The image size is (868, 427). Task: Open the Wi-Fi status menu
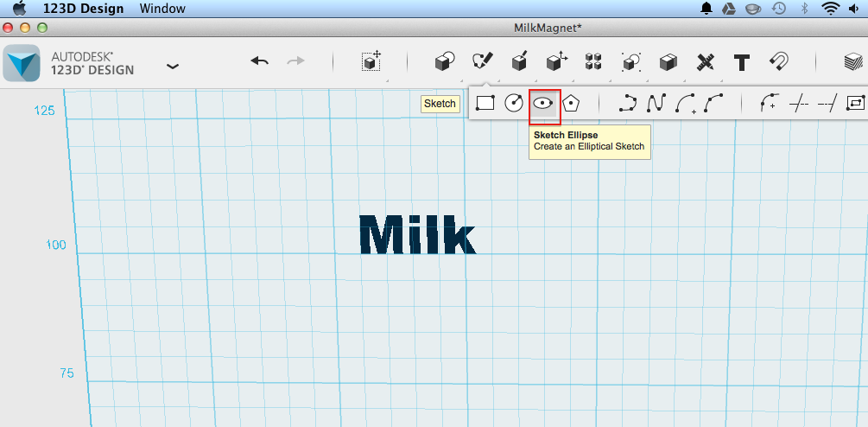pyautogui.click(x=830, y=8)
